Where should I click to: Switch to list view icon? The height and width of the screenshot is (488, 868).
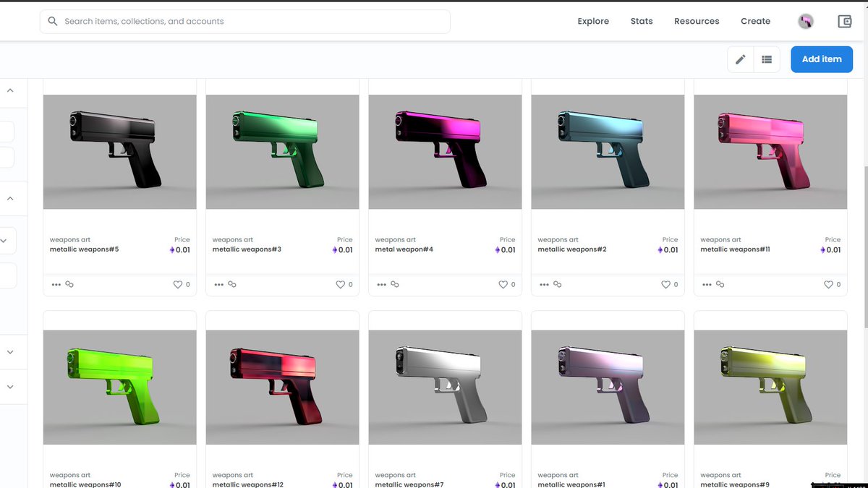(767, 59)
